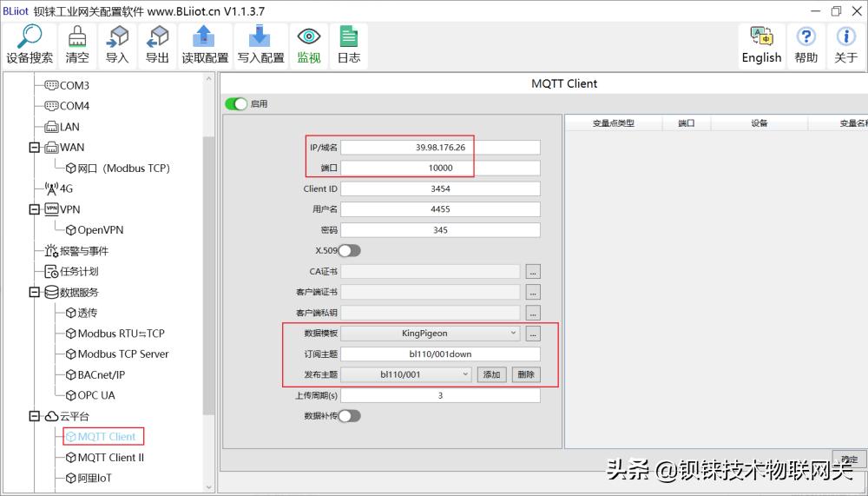The width and height of the screenshot is (868, 496).
Task: Select COM4 serial port node
Action: pos(67,106)
